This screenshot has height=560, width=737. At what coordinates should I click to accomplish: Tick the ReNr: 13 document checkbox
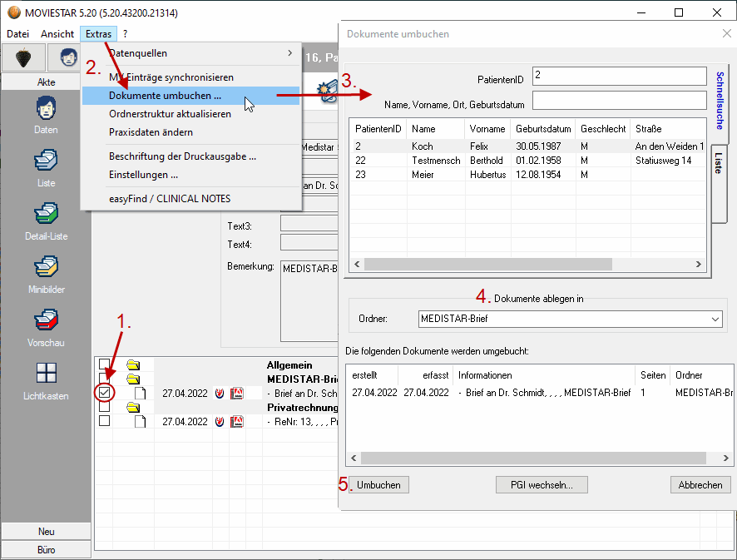pyautogui.click(x=104, y=421)
